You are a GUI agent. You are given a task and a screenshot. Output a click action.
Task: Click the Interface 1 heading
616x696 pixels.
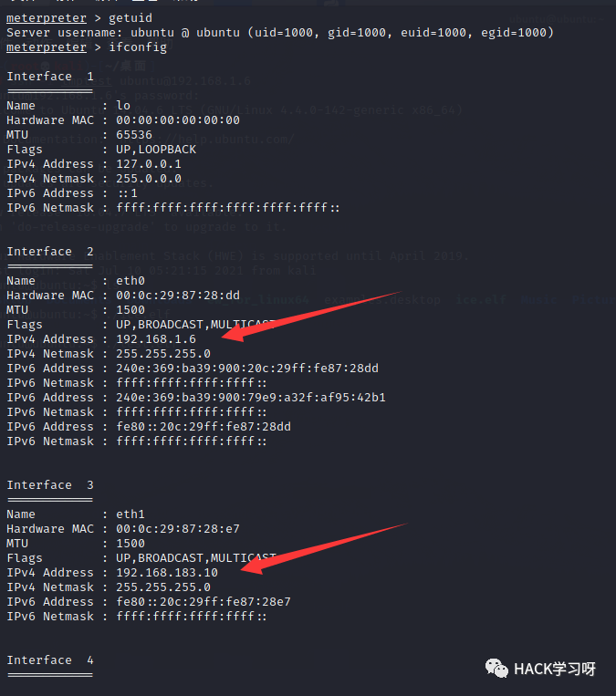coord(50,77)
